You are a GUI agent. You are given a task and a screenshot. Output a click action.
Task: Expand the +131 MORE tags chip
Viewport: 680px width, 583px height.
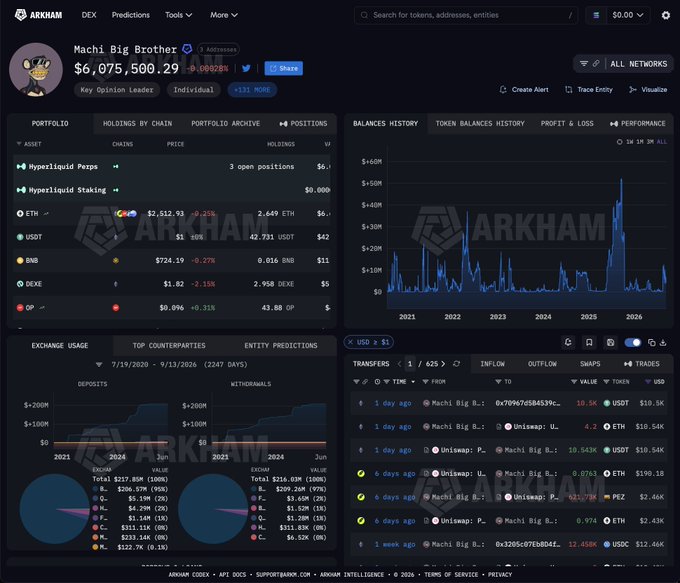[252, 90]
